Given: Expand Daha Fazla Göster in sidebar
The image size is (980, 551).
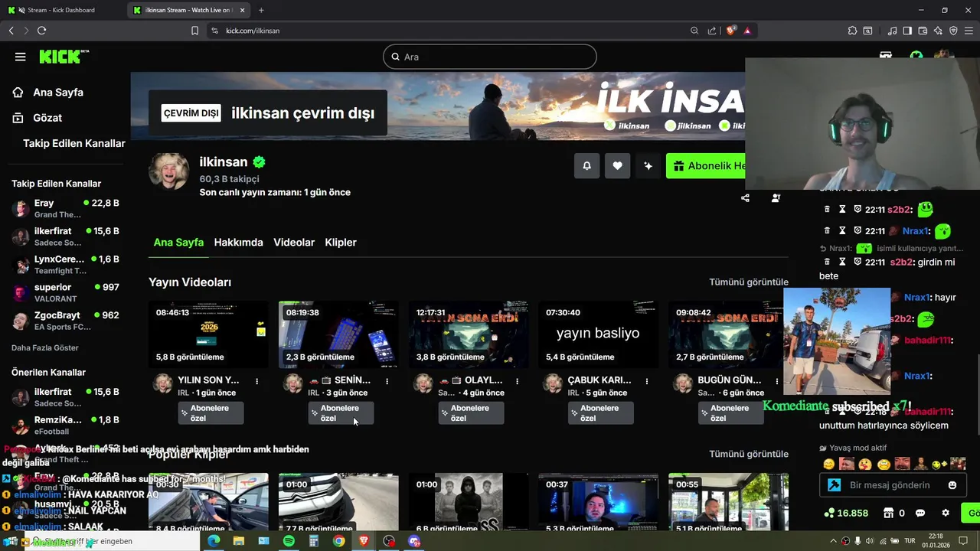Looking at the screenshot, I should tap(45, 347).
